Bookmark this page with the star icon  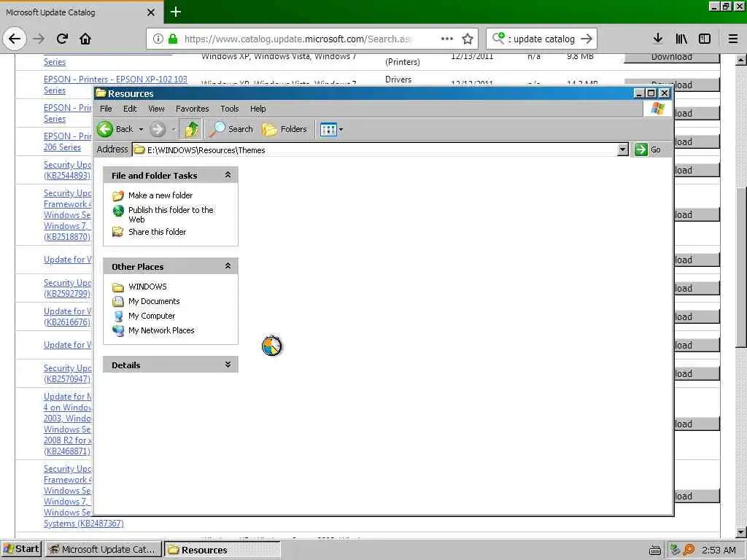[468, 39]
